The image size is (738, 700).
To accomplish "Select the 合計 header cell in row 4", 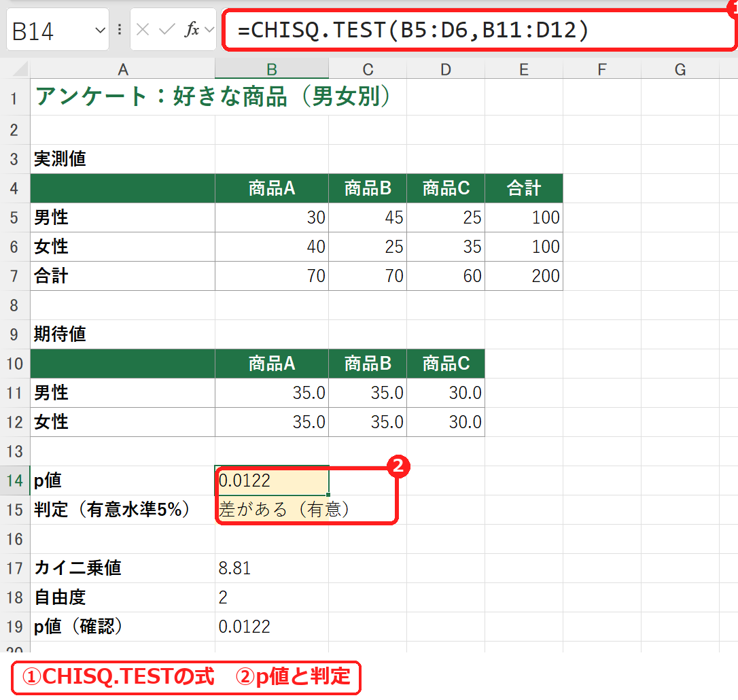I will click(x=524, y=188).
